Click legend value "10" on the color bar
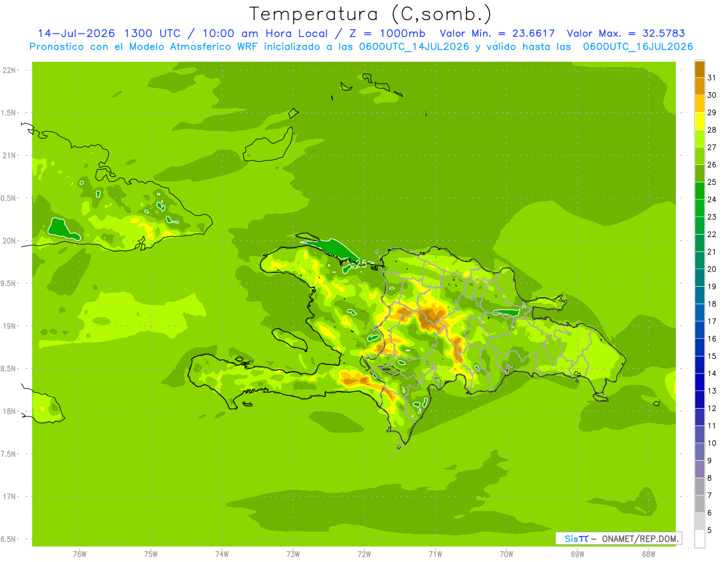This screenshot has height=562, width=728. 712,443
